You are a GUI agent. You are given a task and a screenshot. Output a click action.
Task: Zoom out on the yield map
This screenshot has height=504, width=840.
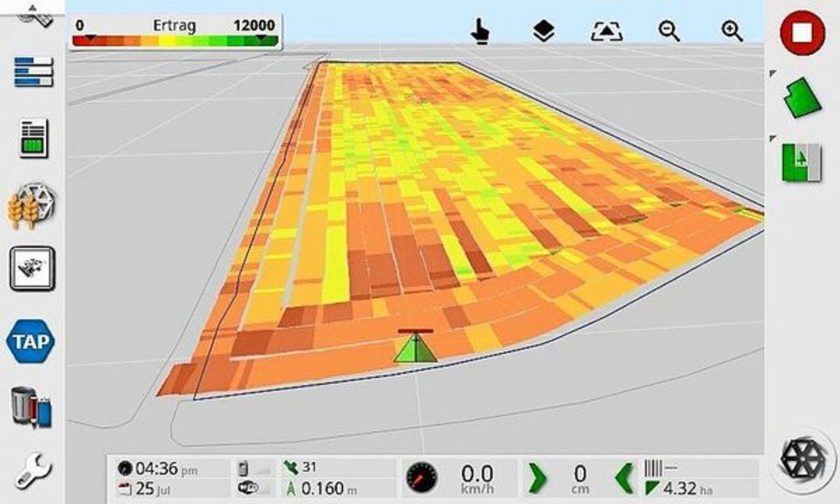tap(669, 31)
